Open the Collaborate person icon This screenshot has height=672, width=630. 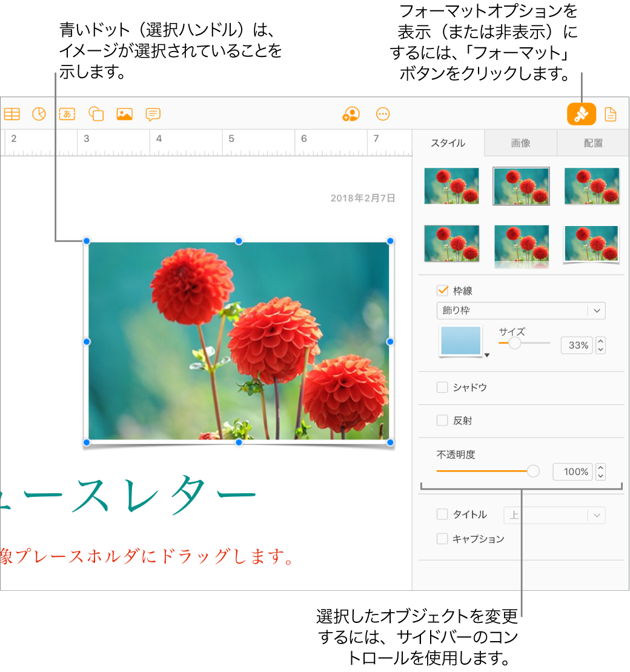[351, 114]
